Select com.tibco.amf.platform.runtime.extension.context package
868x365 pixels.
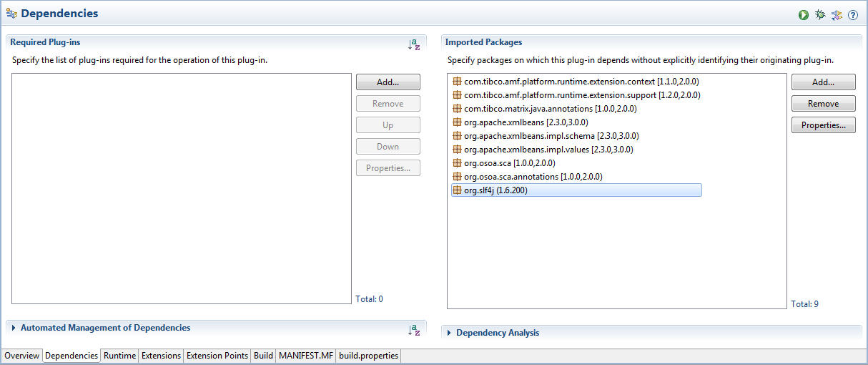click(576, 82)
